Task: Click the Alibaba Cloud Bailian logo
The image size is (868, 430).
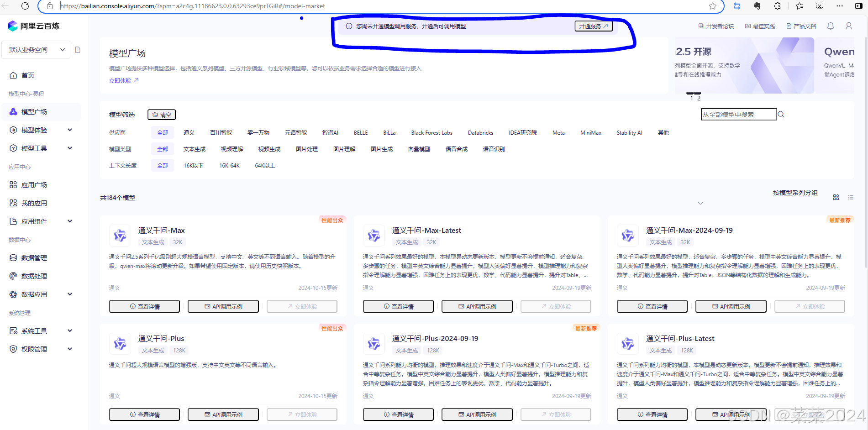Action: click(x=34, y=26)
